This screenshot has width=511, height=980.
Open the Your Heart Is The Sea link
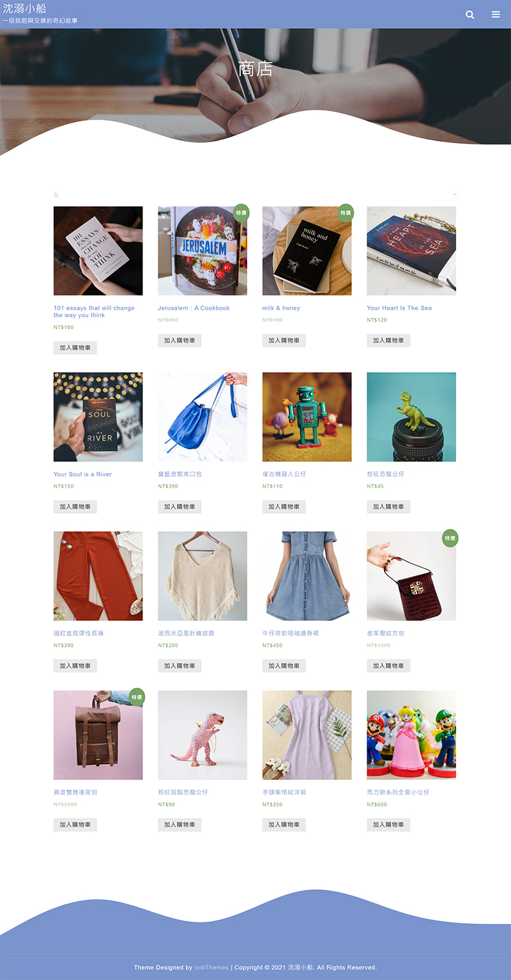pyautogui.click(x=399, y=308)
